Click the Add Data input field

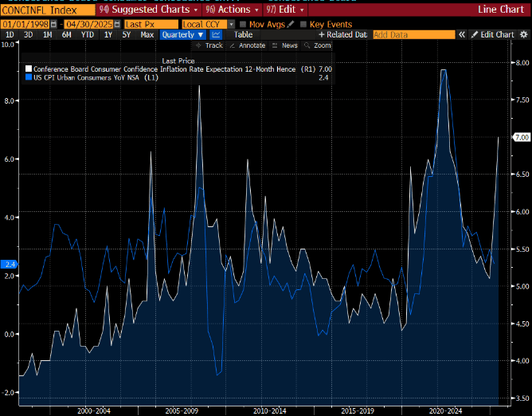click(413, 35)
